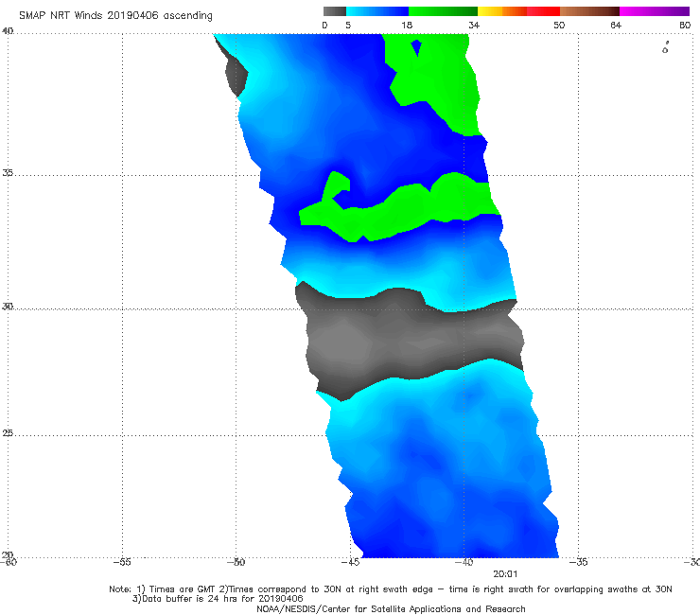Click the latitude axis label '30'
Viewport: 700px width, 615px height.
(8, 307)
